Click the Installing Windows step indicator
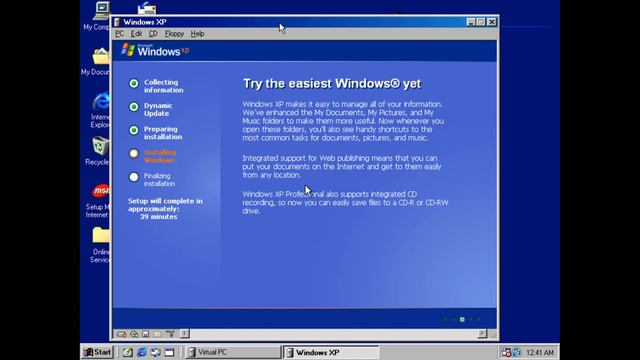Screen dimensions: 640x360 pyautogui.click(x=134, y=153)
